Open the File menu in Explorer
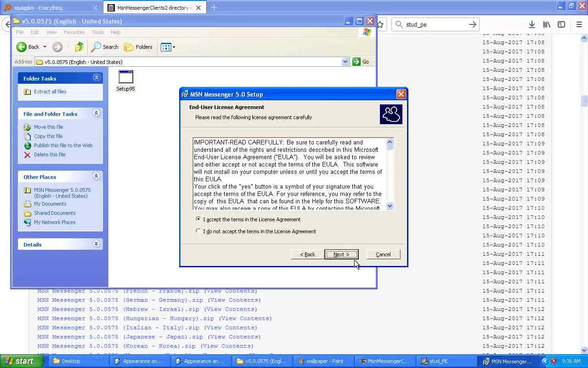Image resolution: width=588 pixels, height=368 pixels. (x=20, y=32)
